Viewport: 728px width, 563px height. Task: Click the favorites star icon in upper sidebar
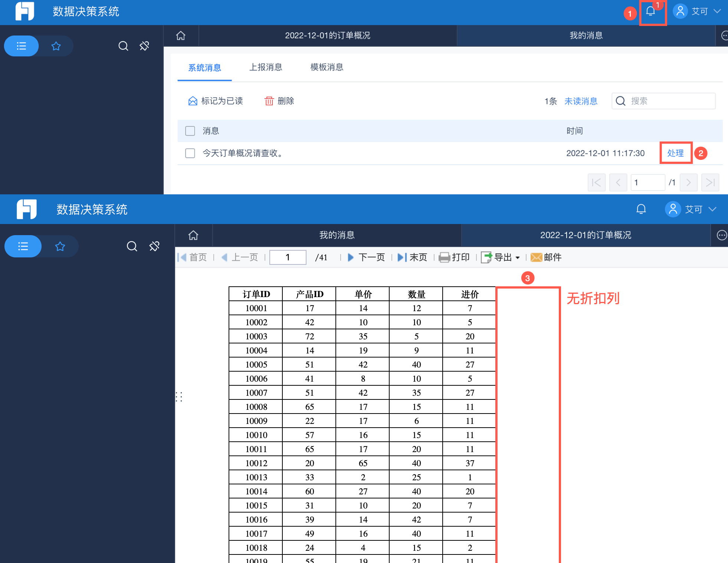tap(56, 46)
